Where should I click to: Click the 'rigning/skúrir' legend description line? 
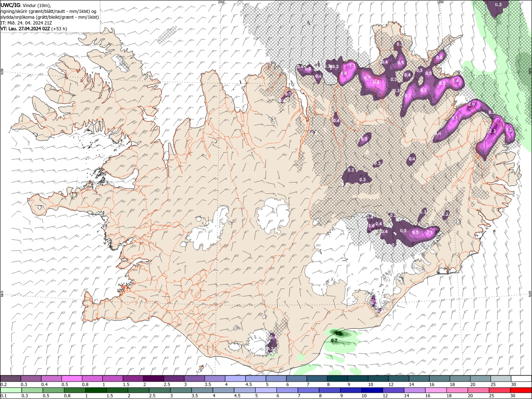click(x=48, y=11)
